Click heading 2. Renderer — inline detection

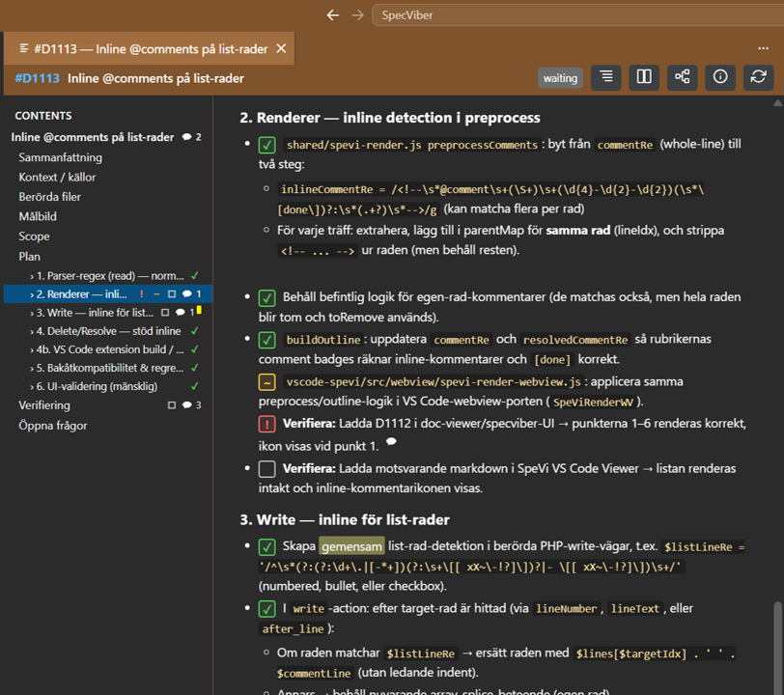click(390, 118)
